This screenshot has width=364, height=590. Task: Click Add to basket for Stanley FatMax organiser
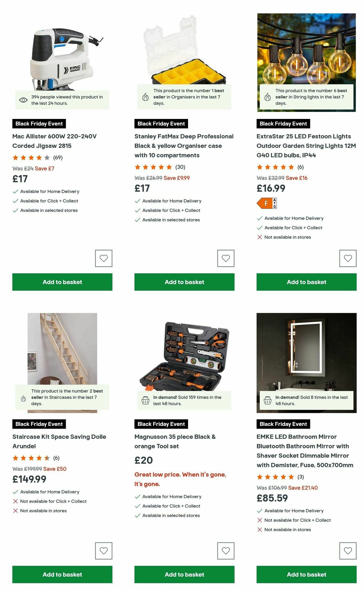[184, 282]
